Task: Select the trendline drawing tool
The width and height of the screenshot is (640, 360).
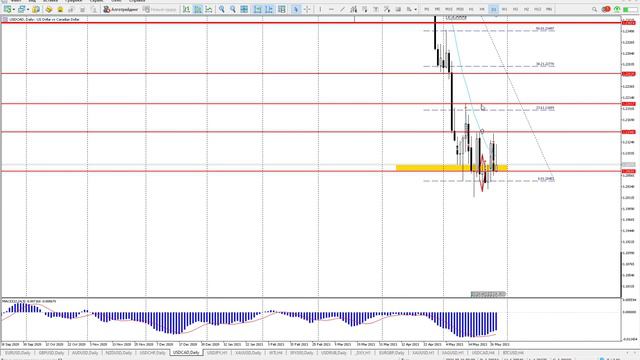Action: [x=342, y=9]
